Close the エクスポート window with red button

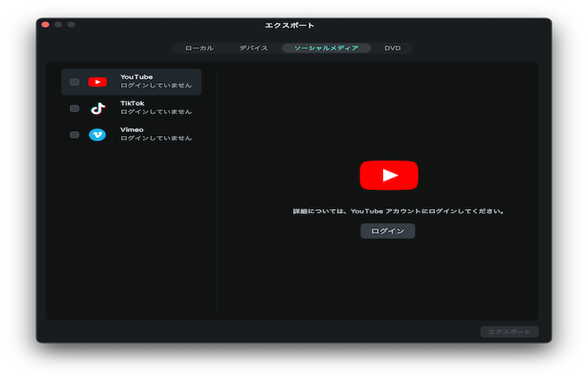(45, 24)
